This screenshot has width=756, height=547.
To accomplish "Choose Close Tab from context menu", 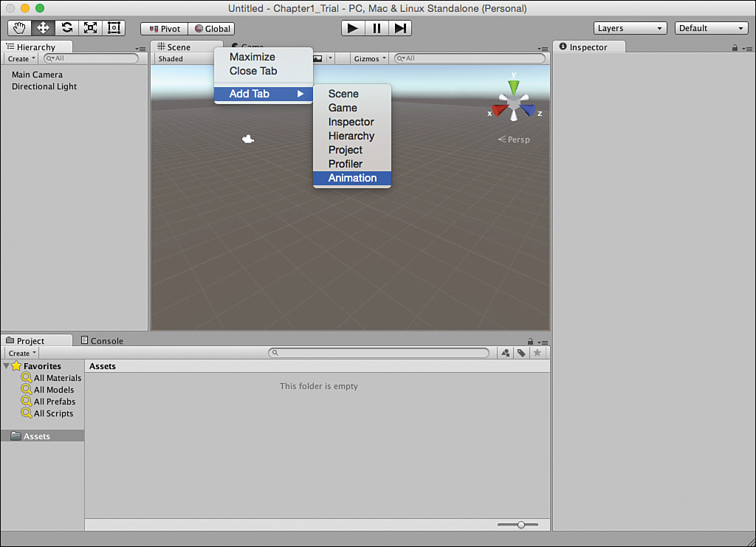I will tap(264, 71).
